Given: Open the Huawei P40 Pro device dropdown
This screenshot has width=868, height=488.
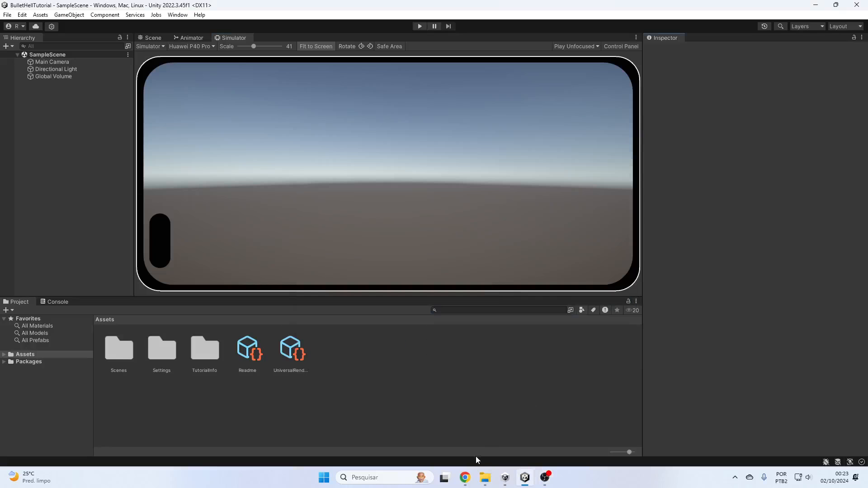Looking at the screenshot, I should [192, 46].
